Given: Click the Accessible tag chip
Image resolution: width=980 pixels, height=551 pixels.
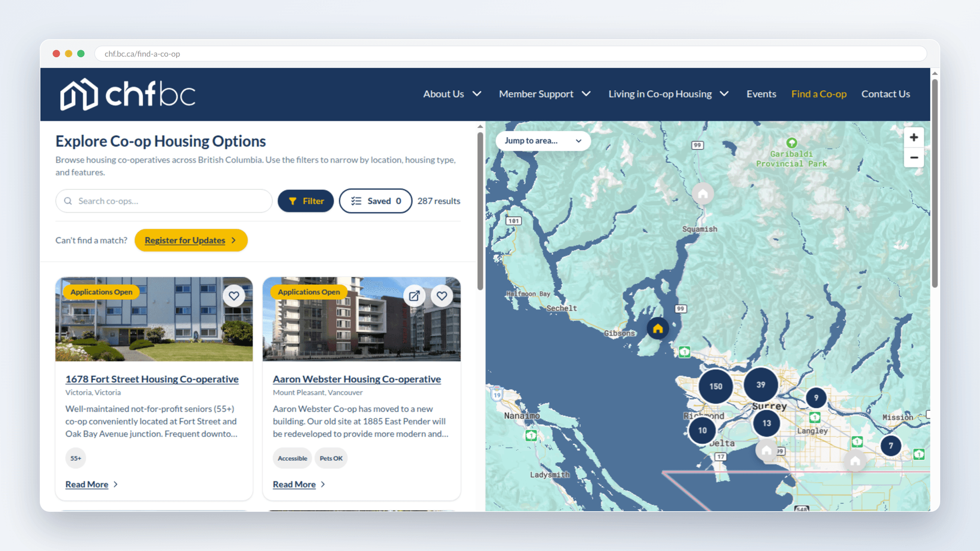Looking at the screenshot, I should (292, 458).
